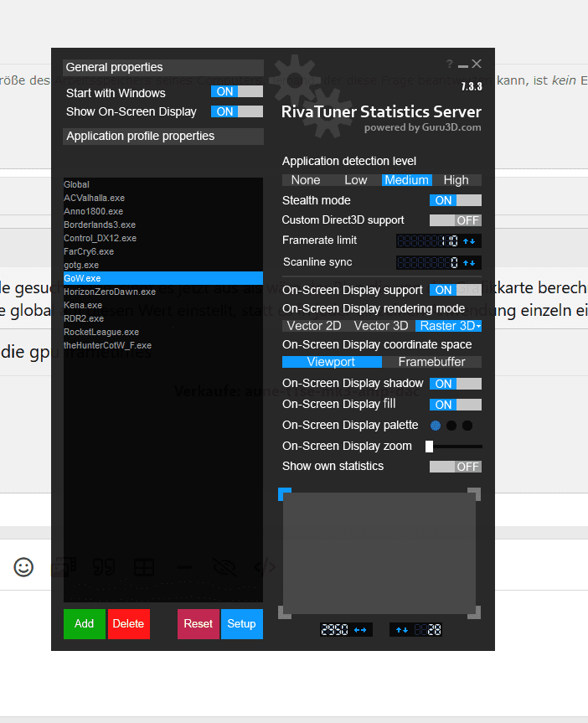The width and height of the screenshot is (588, 723).
Task: Click the vertical OSD position value
Action: pyautogui.click(x=427, y=630)
